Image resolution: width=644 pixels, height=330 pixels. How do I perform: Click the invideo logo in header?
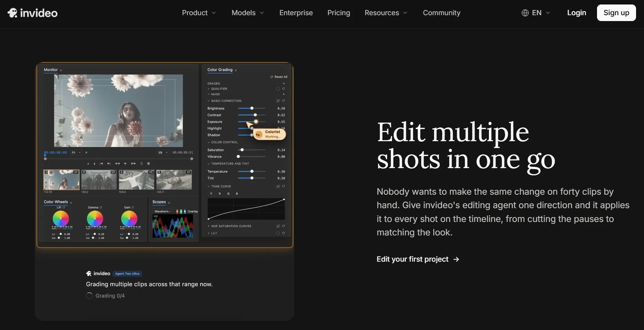(x=32, y=13)
